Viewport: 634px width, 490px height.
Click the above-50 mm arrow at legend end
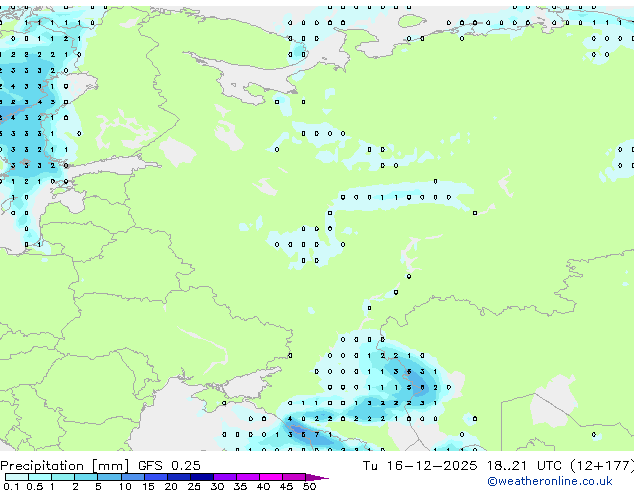click(x=317, y=477)
